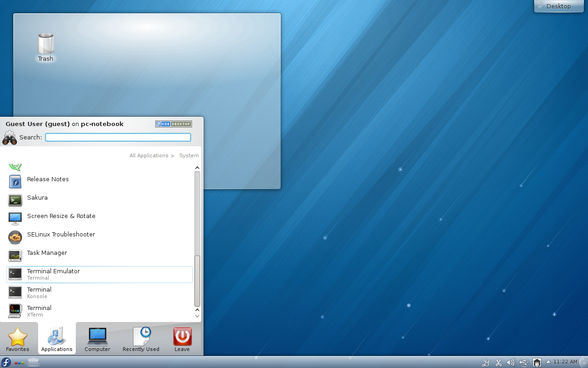This screenshot has width=588, height=368.
Task: Show the Recently Used tab
Action: (x=141, y=339)
